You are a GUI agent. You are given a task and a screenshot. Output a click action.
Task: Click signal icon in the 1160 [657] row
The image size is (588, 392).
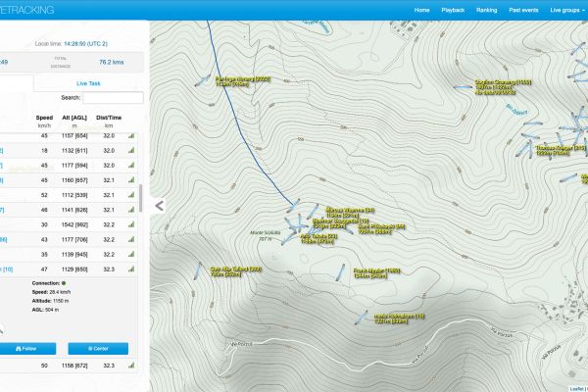(x=131, y=180)
